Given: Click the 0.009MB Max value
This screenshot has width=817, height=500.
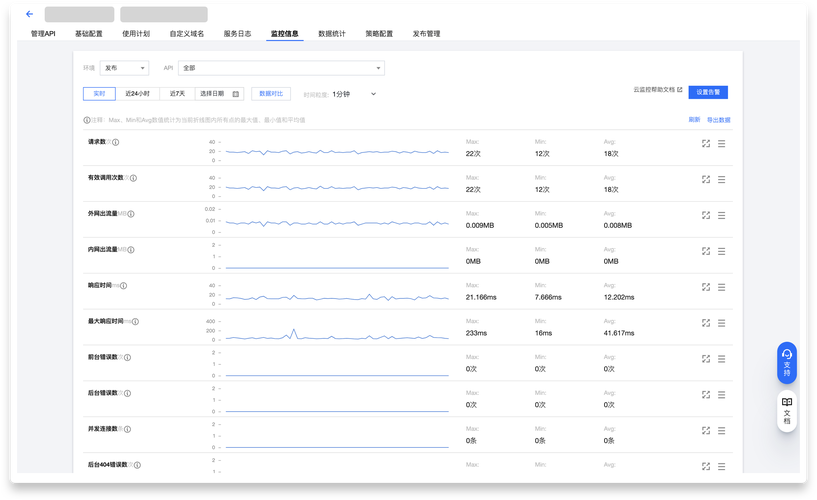Looking at the screenshot, I should point(480,226).
